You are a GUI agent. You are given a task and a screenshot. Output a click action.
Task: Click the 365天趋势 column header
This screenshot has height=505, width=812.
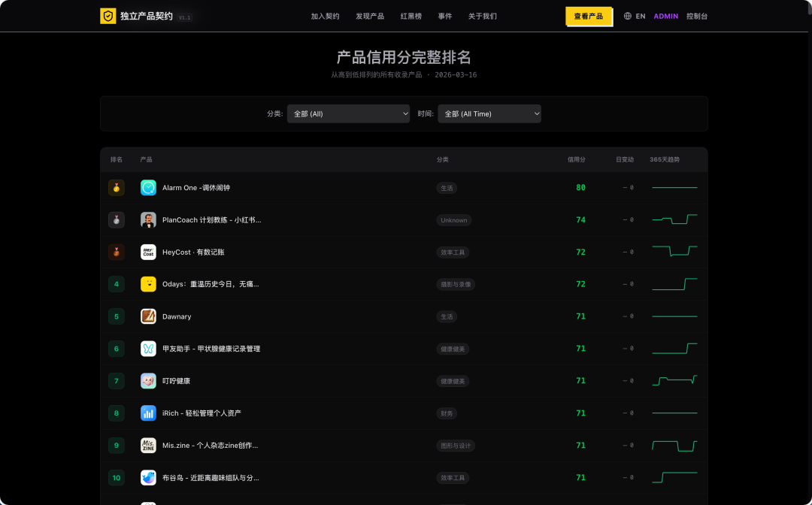point(665,159)
